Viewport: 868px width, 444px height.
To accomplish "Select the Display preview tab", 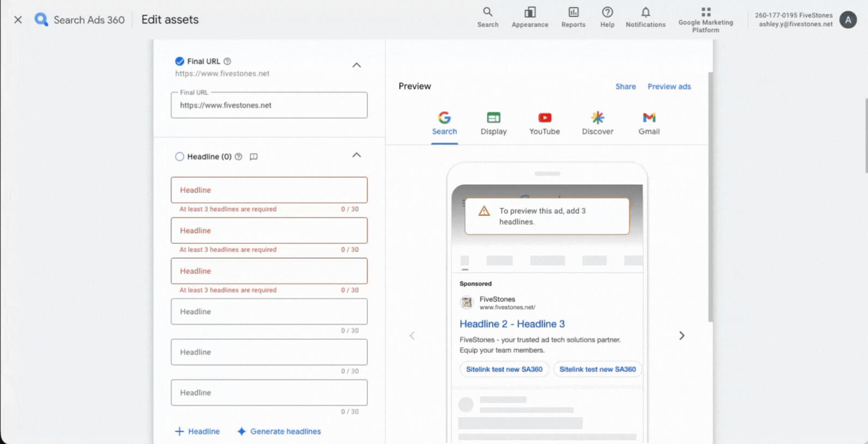I will 493,124.
